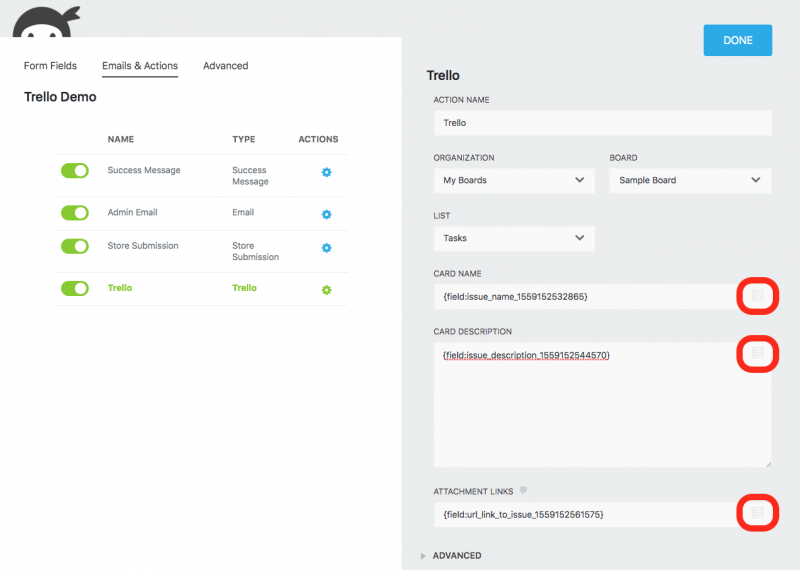Click the green Trello type cell
This screenshot has height=570, width=800.
[x=244, y=288]
